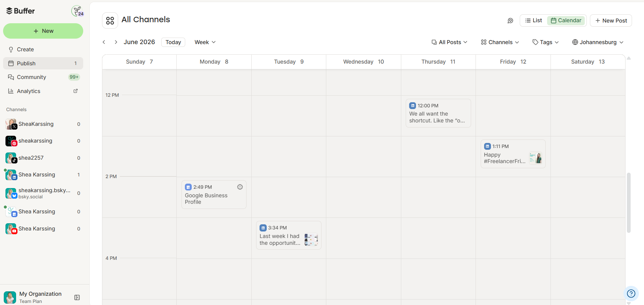Open Last week I had post thumbnail
Image resolution: width=644 pixels, height=305 pixels.
(311, 240)
